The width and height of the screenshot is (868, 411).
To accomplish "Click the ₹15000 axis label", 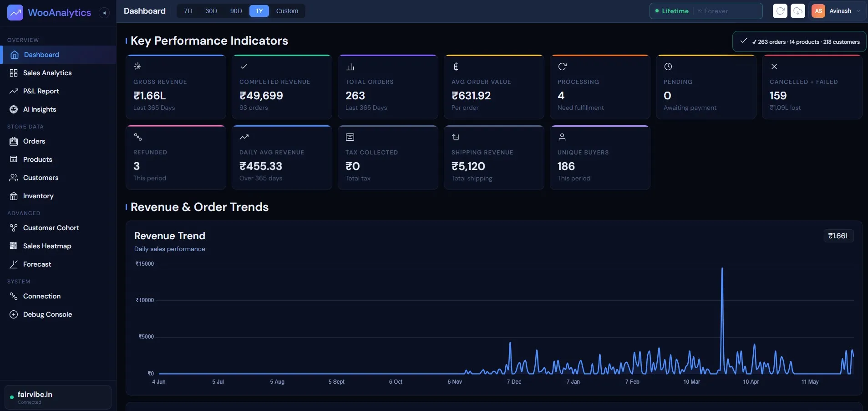I will point(145,264).
